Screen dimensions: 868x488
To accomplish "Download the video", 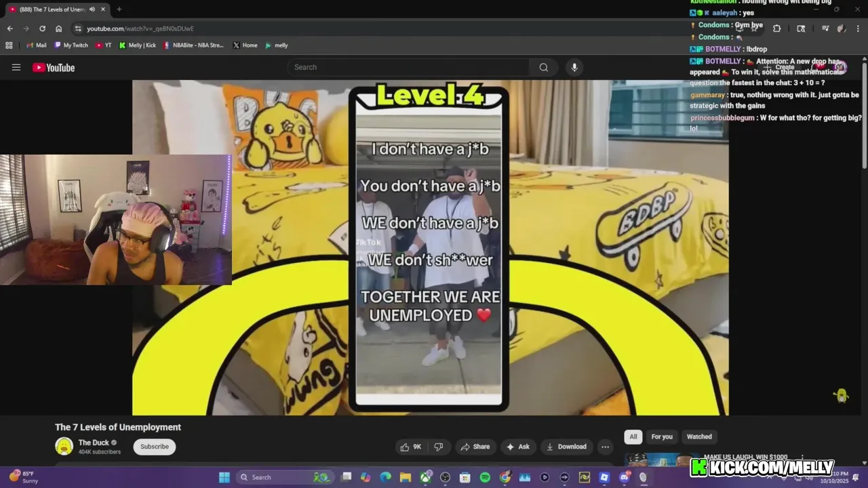I will tap(566, 447).
